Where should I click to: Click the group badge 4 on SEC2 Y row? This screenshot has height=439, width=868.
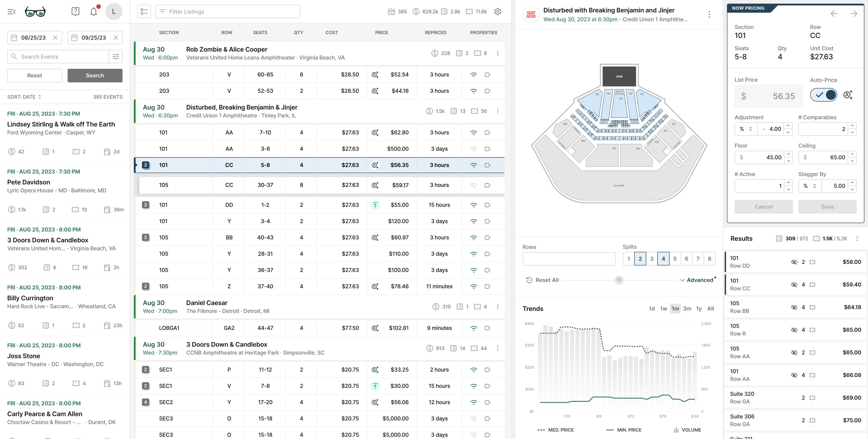pyautogui.click(x=146, y=402)
